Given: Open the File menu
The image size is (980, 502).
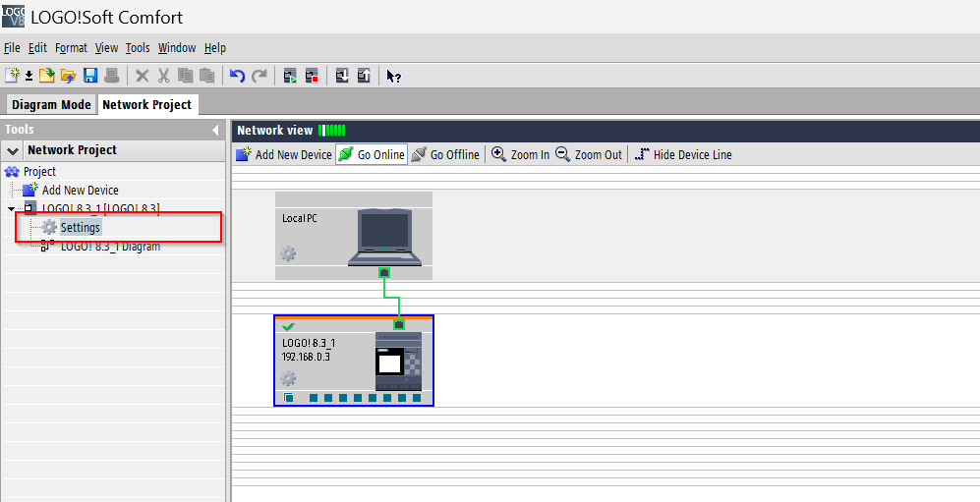Looking at the screenshot, I should pyautogui.click(x=12, y=47).
